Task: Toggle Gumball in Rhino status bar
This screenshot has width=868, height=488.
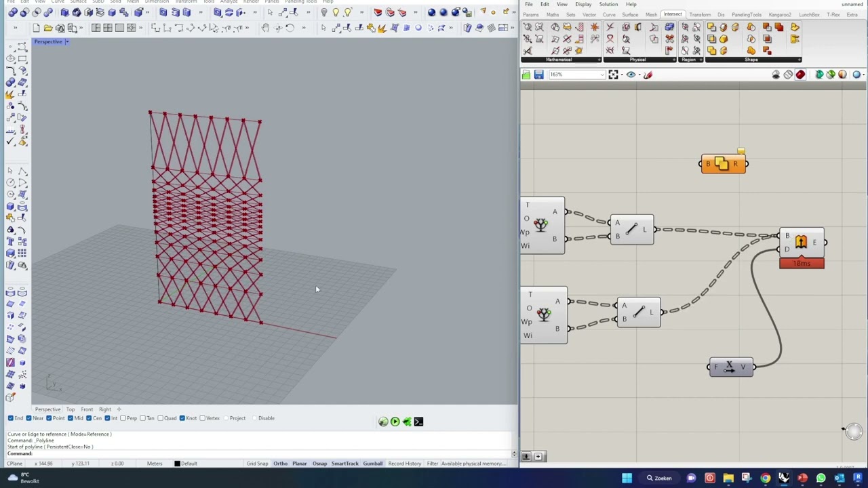Action: (372, 464)
